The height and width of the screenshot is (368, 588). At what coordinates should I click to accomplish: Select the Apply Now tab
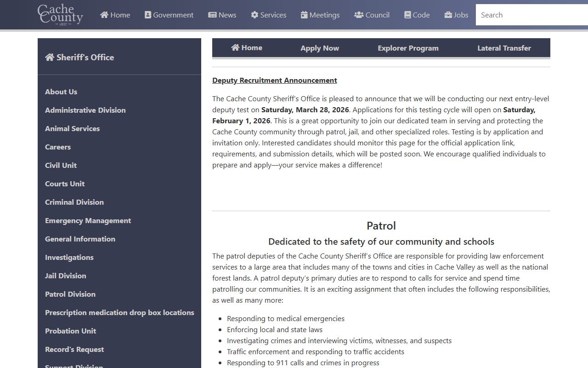pos(320,48)
